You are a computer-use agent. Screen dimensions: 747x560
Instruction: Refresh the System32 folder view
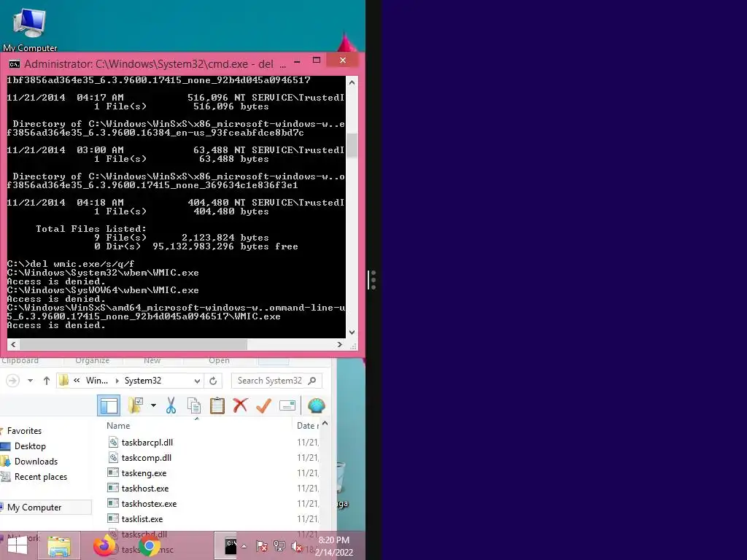coord(213,381)
